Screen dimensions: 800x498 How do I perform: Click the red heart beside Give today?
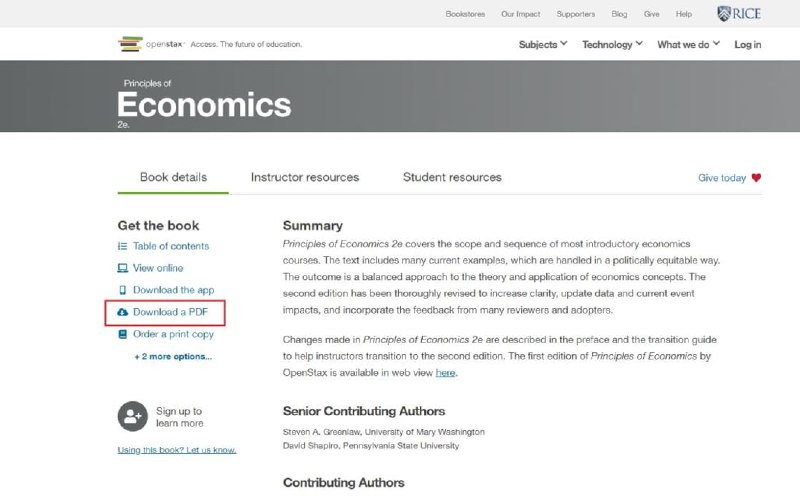[756, 178]
